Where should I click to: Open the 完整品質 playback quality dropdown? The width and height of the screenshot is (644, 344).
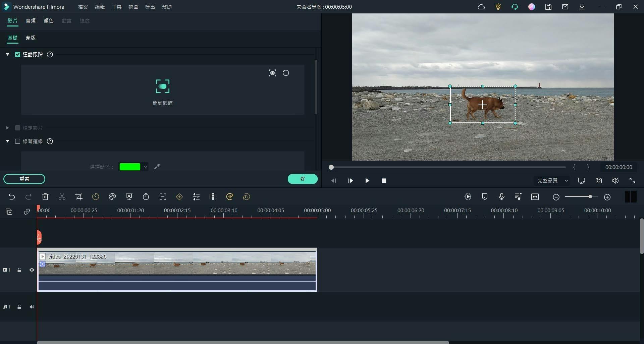[552, 181]
